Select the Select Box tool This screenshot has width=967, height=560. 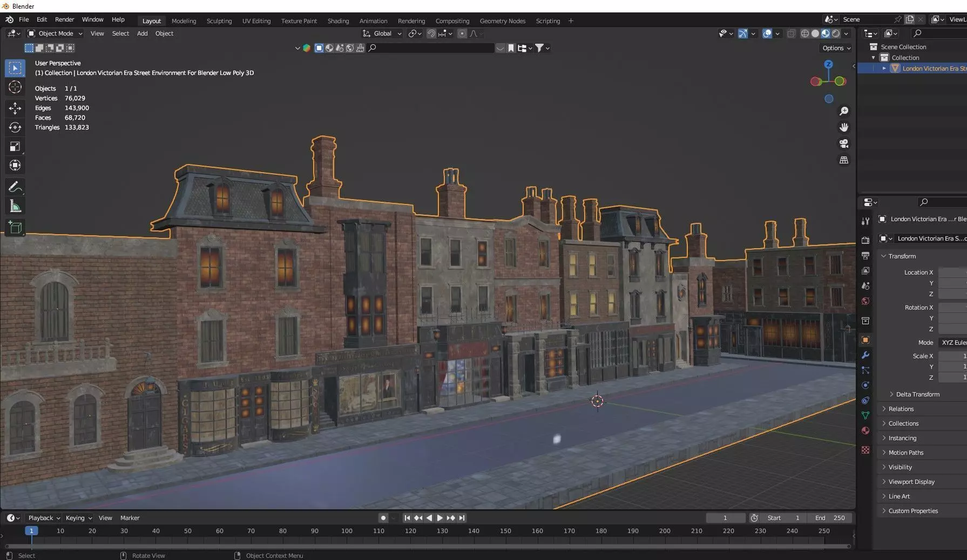coord(15,68)
